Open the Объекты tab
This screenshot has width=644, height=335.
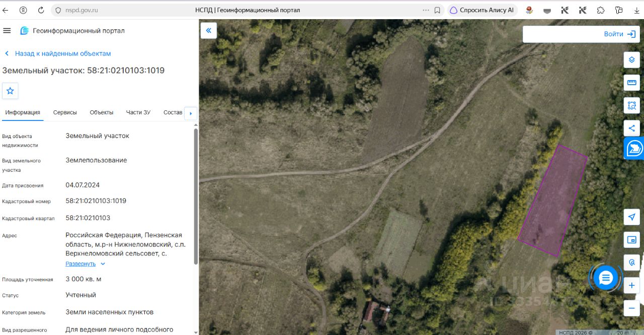coord(102,112)
